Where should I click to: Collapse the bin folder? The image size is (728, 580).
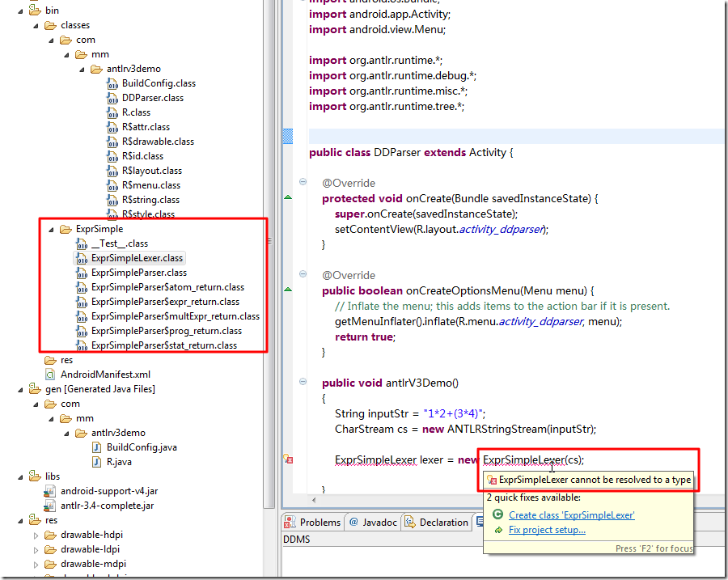pos(20,11)
